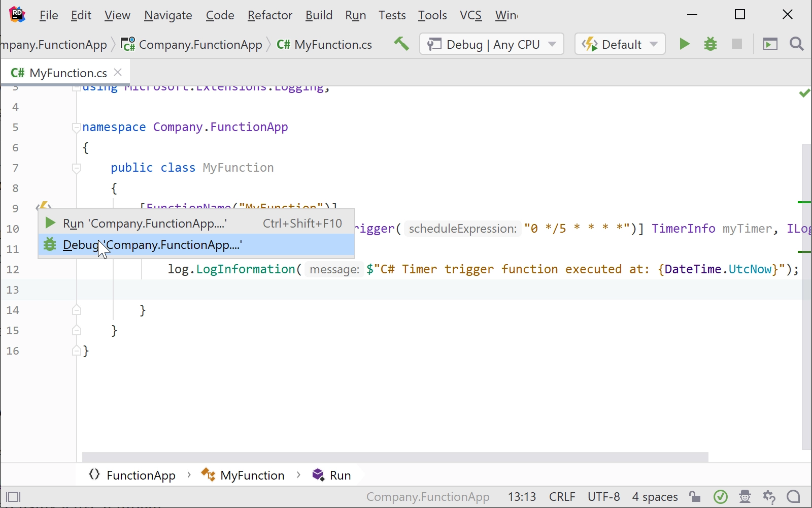812x508 pixels.
Task: Open the File menu
Action: pos(49,15)
